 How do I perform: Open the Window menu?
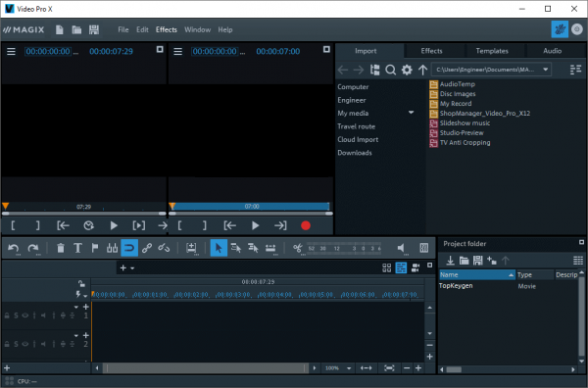[x=197, y=29]
